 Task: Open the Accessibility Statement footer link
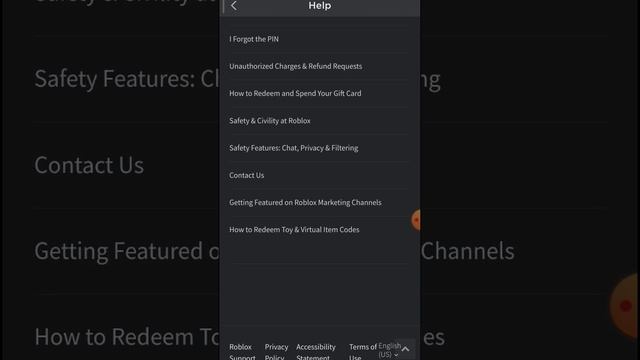[x=316, y=352]
